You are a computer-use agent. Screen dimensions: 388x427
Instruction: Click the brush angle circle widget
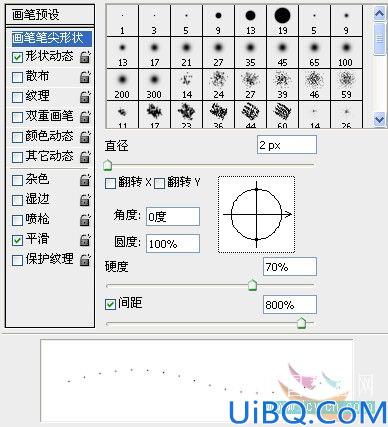(256, 215)
